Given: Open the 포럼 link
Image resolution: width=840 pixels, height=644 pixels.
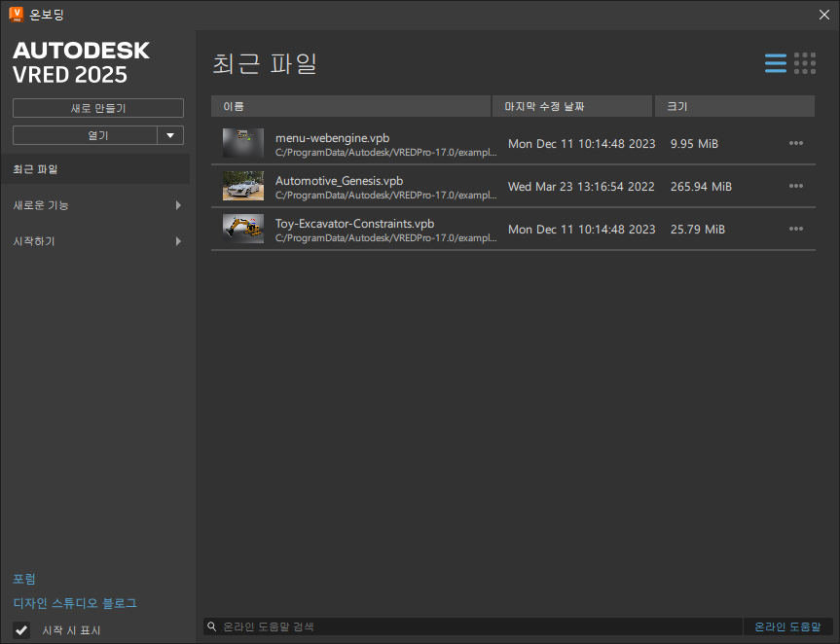Looking at the screenshot, I should (24, 579).
